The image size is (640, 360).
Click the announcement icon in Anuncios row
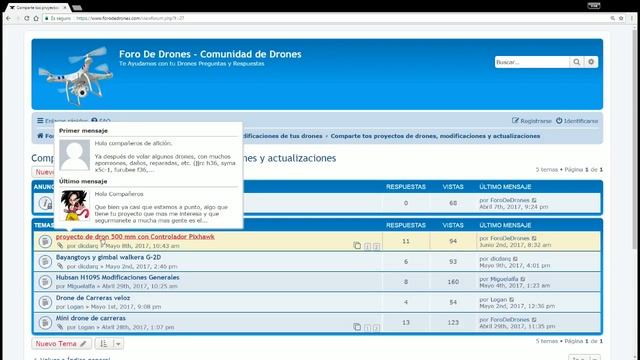coord(45,203)
